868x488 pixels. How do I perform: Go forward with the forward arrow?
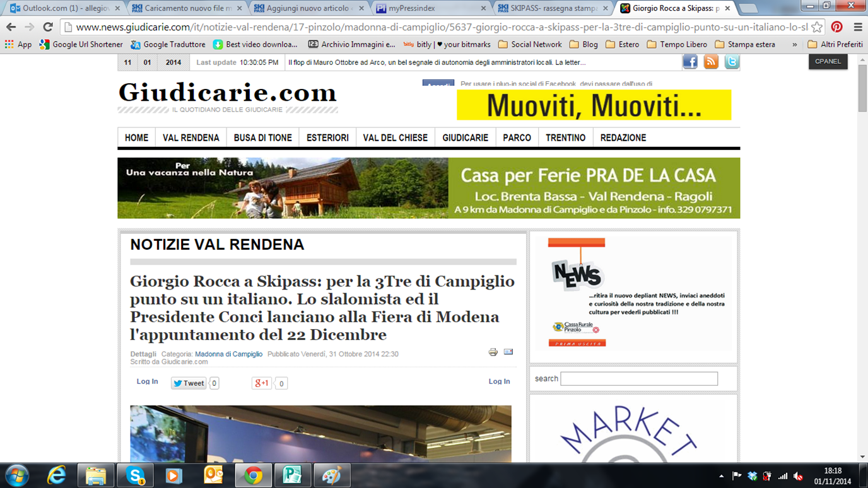click(30, 27)
